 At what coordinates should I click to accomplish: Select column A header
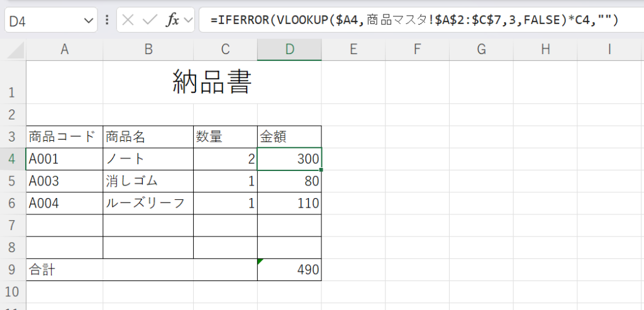click(65, 50)
